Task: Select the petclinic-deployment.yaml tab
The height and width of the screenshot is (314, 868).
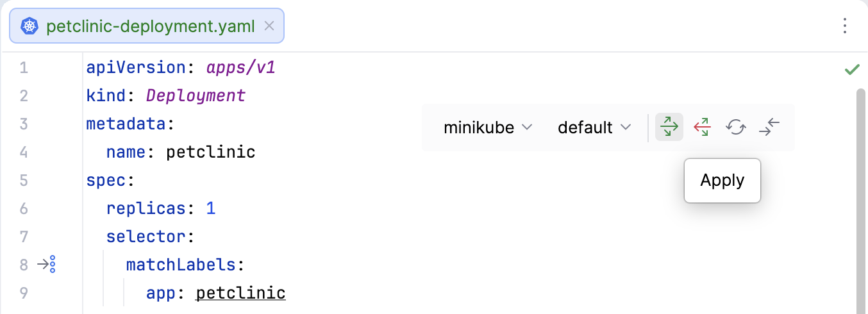Action: 150,26
